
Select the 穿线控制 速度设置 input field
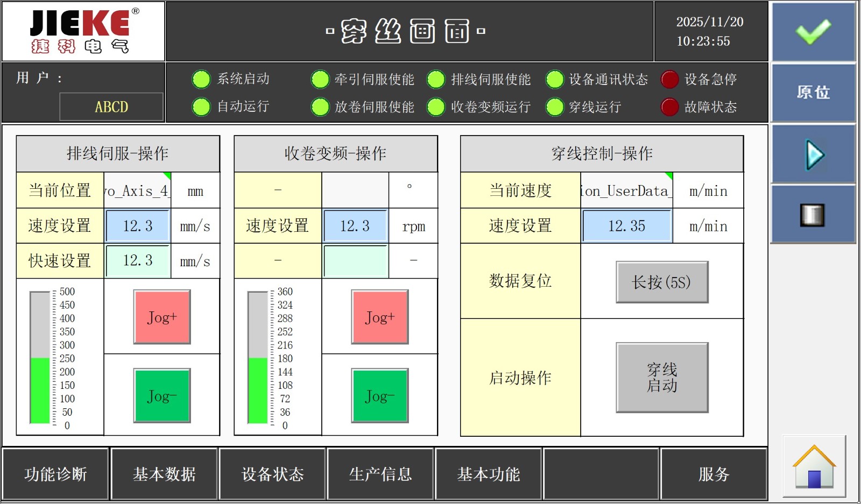626,226
